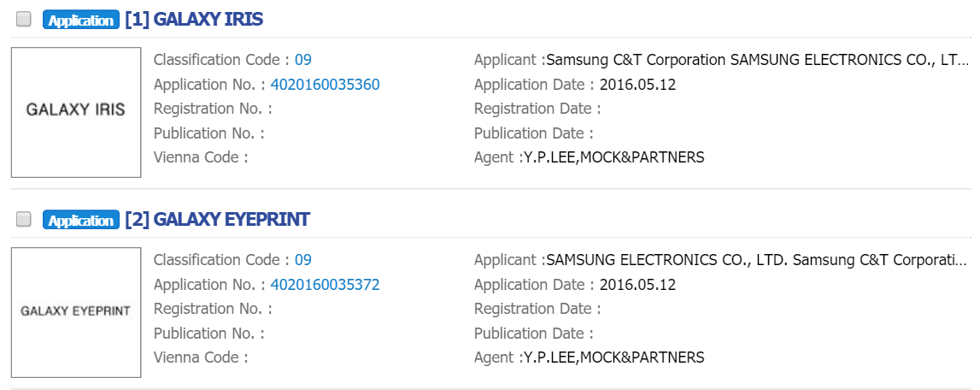Open application number 4020160035360
Image resolution: width=980 pixels, height=390 pixels.
click(x=325, y=85)
